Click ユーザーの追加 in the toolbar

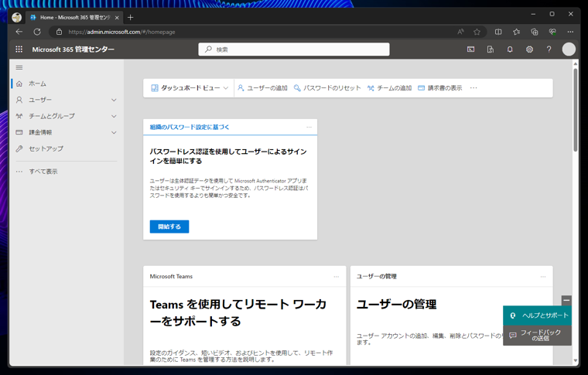[262, 88]
